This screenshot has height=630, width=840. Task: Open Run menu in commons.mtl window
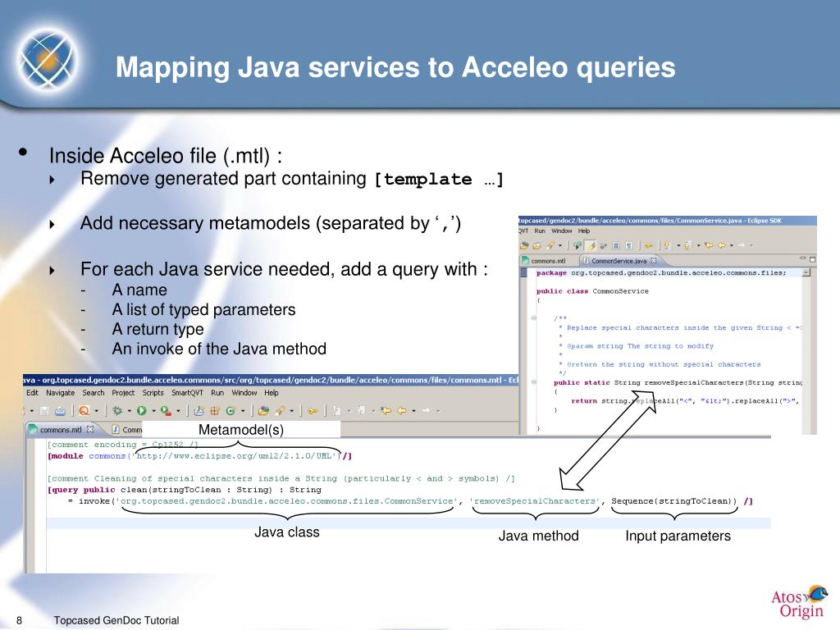[x=217, y=393]
